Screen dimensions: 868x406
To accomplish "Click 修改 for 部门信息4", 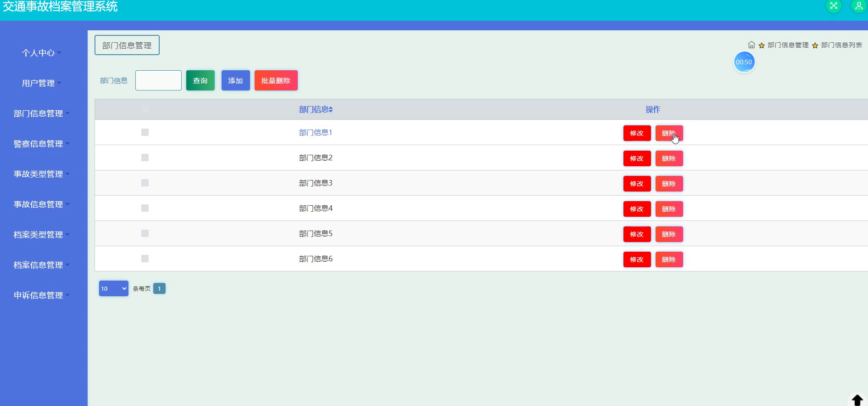I will pyautogui.click(x=637, y=209).
